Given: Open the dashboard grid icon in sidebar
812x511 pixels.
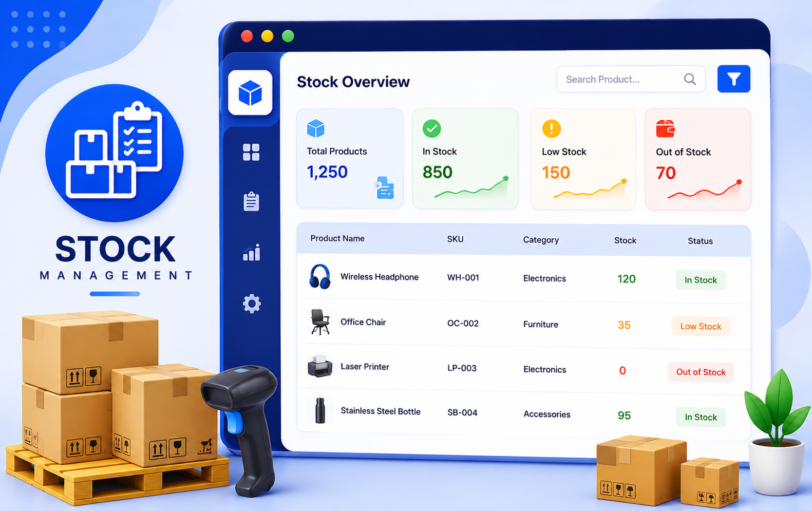Looking at the screenshot, I should (x=251, y=152).
